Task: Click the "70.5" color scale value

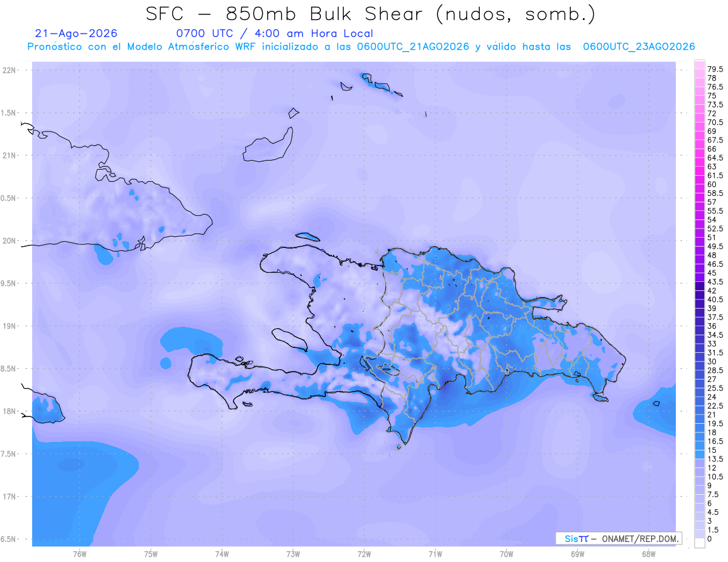Action: (715, 122)
